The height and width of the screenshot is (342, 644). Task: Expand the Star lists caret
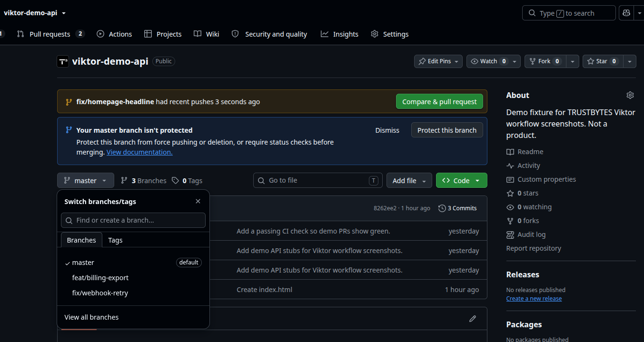tap(630, 61)
